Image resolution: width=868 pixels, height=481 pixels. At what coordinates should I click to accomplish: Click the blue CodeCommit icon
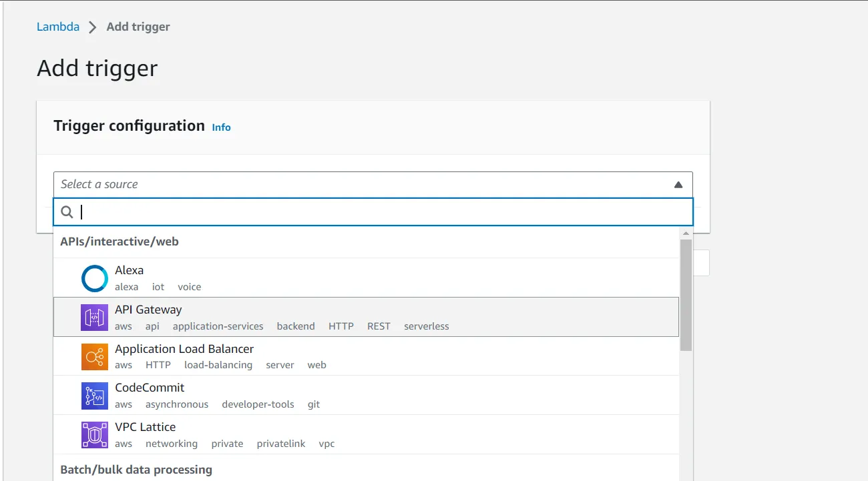coord(94,396)
